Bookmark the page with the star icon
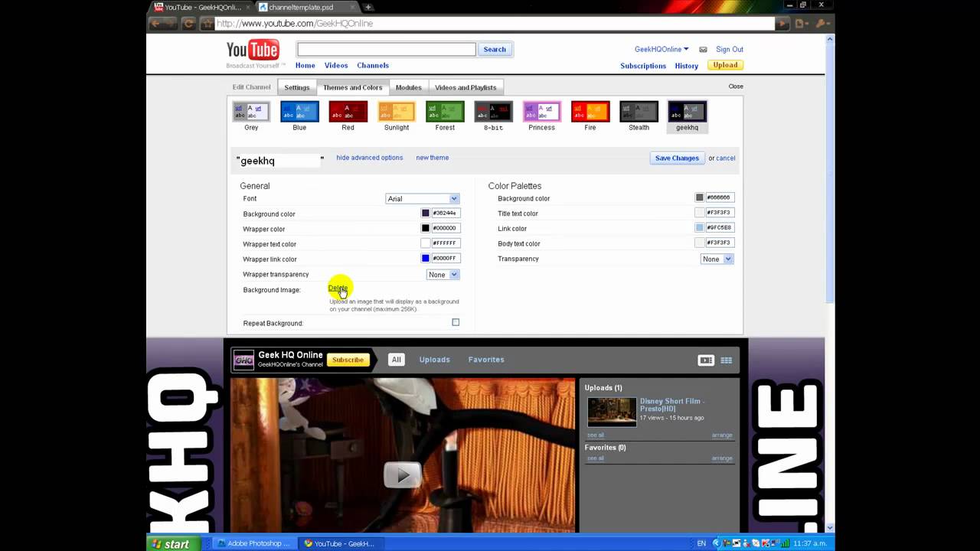This screenshot has height=551, width=980. (x=207, y=24)
